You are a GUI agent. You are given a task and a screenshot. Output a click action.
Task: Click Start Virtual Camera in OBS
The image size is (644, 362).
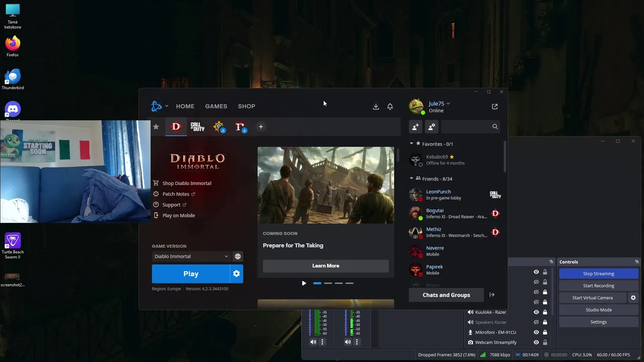click(593, 298)
